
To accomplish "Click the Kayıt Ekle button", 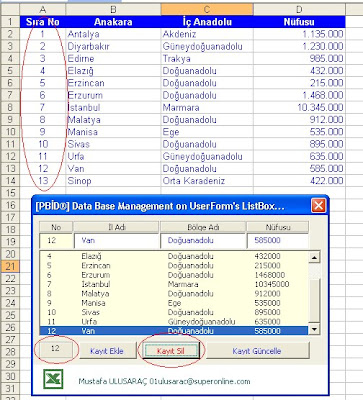I will tap(107, 351).
